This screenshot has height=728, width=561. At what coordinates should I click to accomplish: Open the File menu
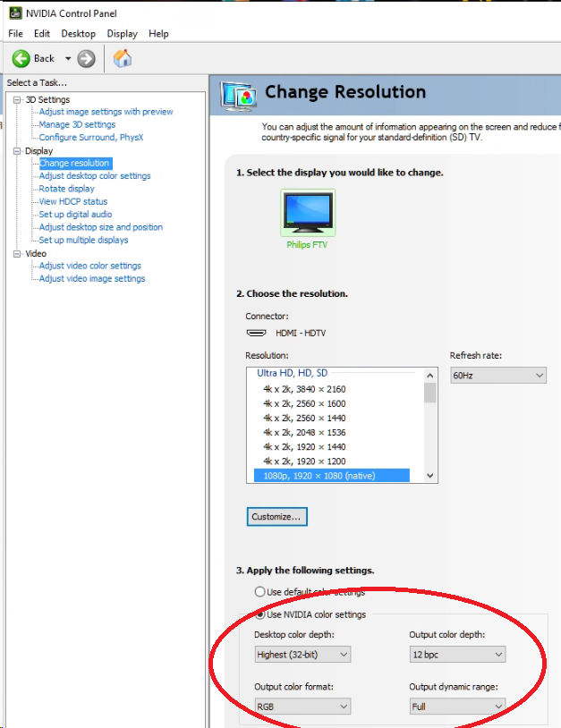pyautogui.click(x=15, y=34)
